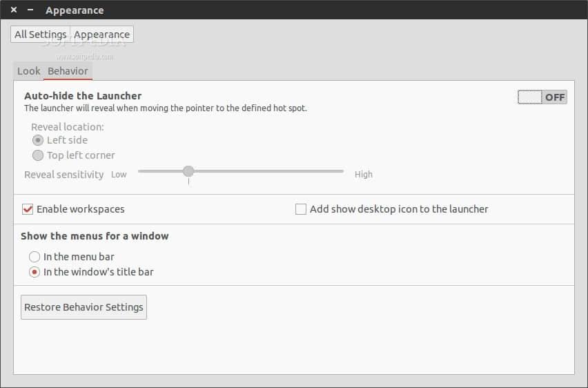Screen dimensions: 588x388
Task: Show menus in the menu bar
Action: (35, 257)
